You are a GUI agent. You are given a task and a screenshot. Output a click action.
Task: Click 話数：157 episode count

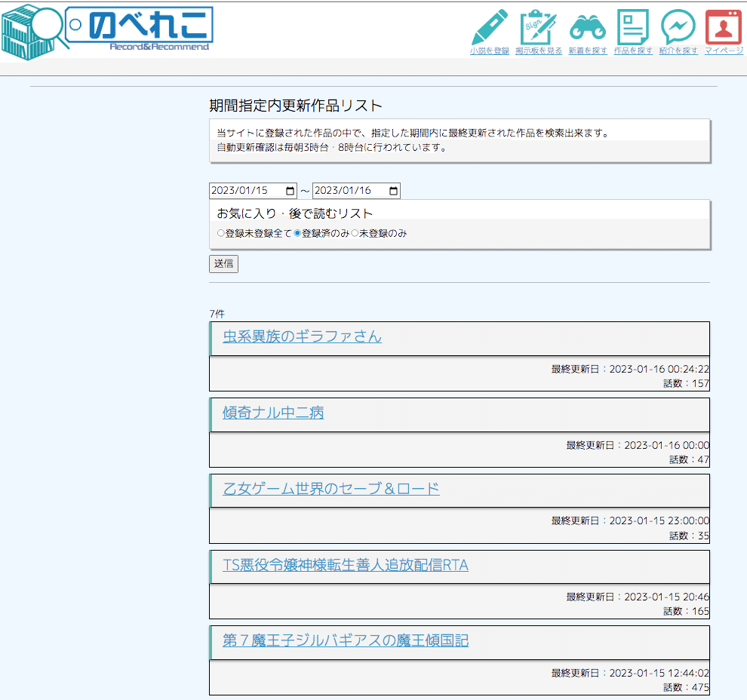coord(686,383)
